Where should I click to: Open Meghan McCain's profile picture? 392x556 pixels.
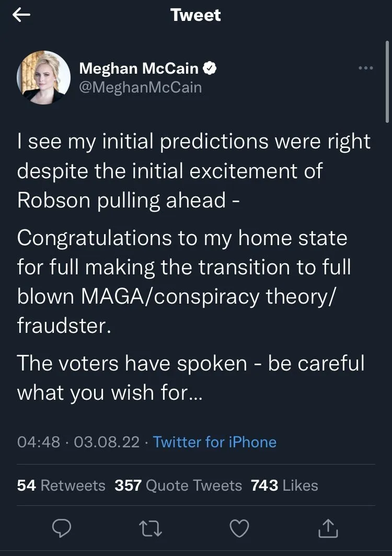click(x=44, y=77)
